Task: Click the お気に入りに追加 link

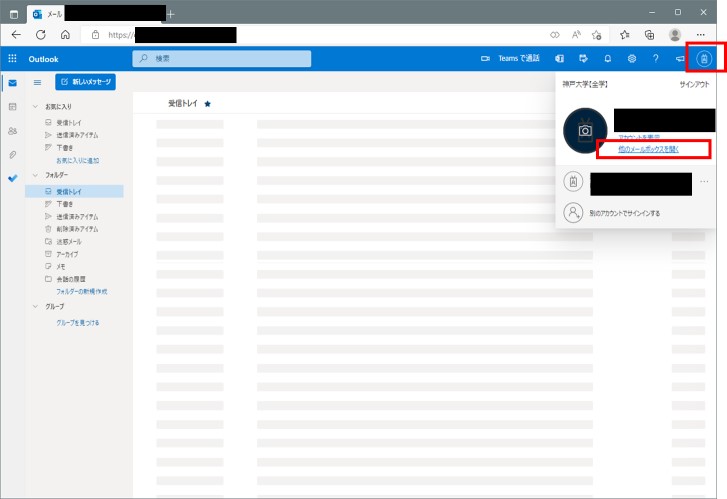Action: 77,160
